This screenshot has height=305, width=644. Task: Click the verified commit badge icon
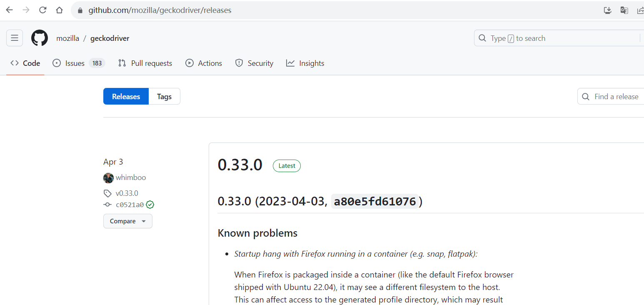click(x=150, y=205)
